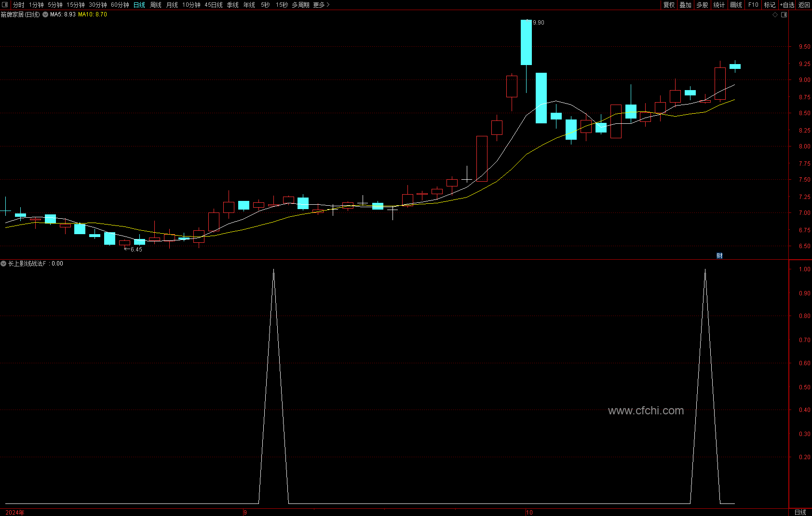Click the 6.50 price axis label
This screenshot has height=516, width=812.
(x=804, y=246)
